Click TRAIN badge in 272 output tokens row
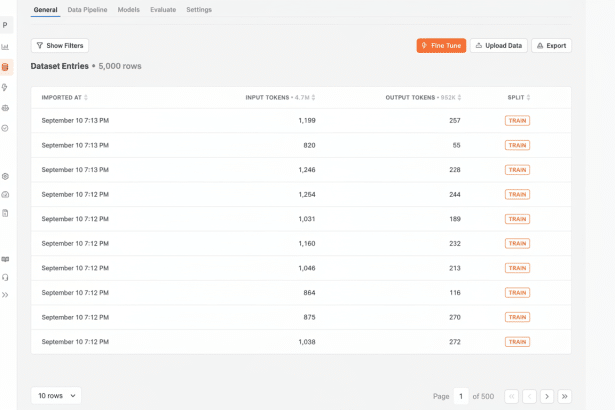This screenshot has width=615, height=410. [x=517, y=342]
